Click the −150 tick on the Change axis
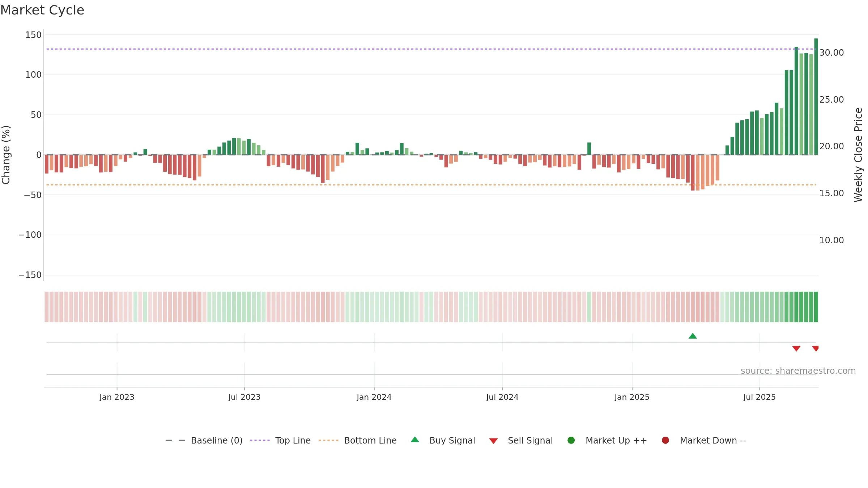 point(30,275)
